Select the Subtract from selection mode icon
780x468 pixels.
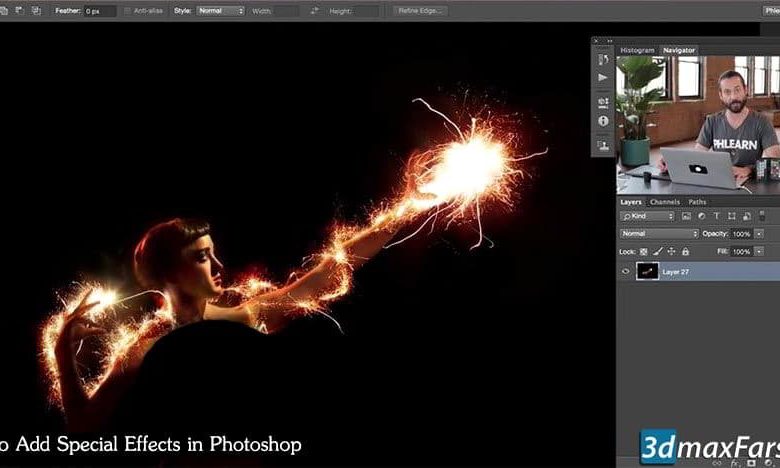coord(20,10)
